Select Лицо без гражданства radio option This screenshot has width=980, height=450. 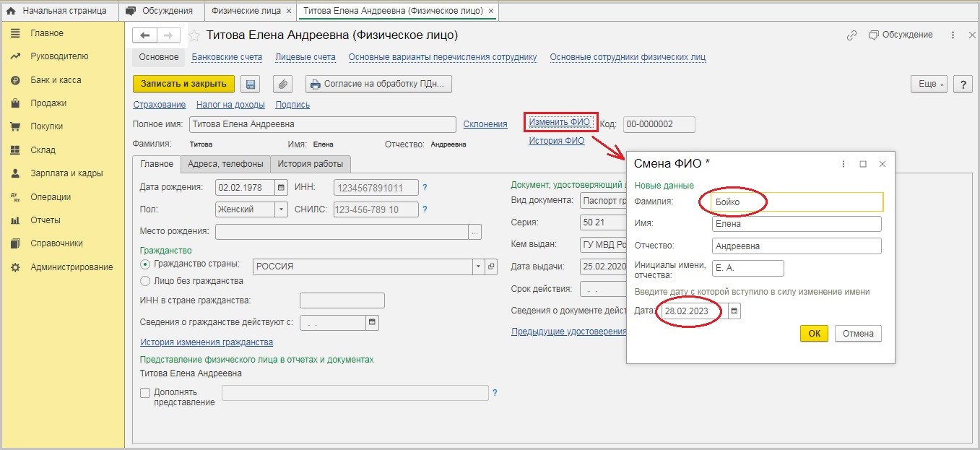click(x=146, y=281)
